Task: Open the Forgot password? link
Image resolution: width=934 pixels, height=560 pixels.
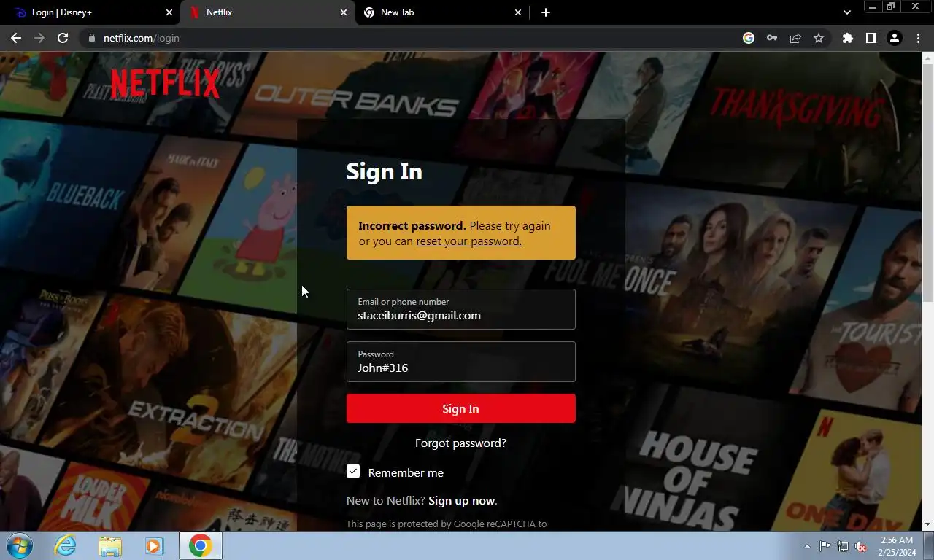Action: point(460,443)
